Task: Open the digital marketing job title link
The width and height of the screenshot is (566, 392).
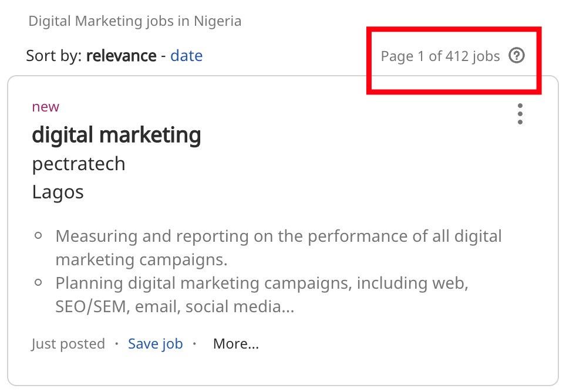Action: pyautogui.click(x=116, y=134)
